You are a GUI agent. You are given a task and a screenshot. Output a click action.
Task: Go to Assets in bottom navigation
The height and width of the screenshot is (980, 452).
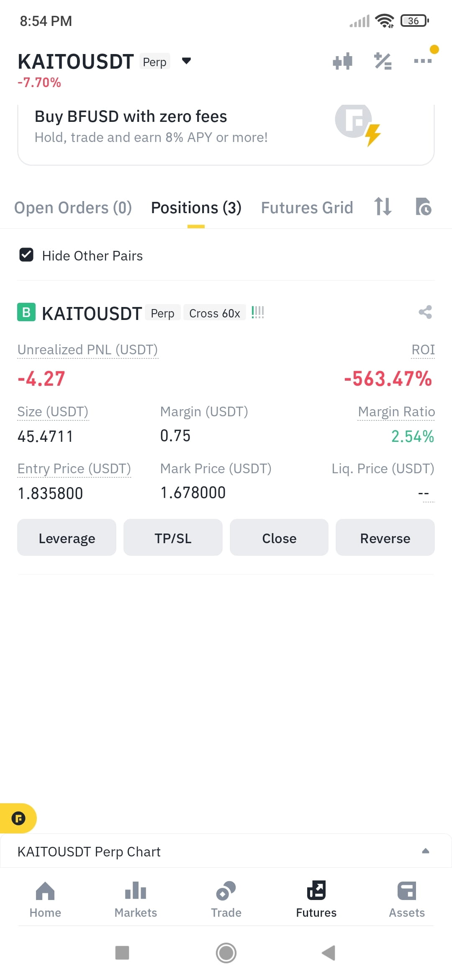point(407,900)
